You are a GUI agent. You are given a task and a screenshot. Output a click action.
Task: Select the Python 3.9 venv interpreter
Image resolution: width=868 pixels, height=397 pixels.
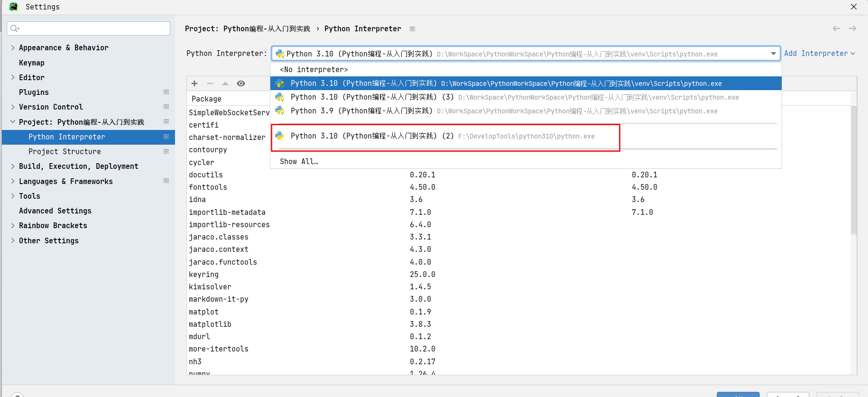point(526,111)
